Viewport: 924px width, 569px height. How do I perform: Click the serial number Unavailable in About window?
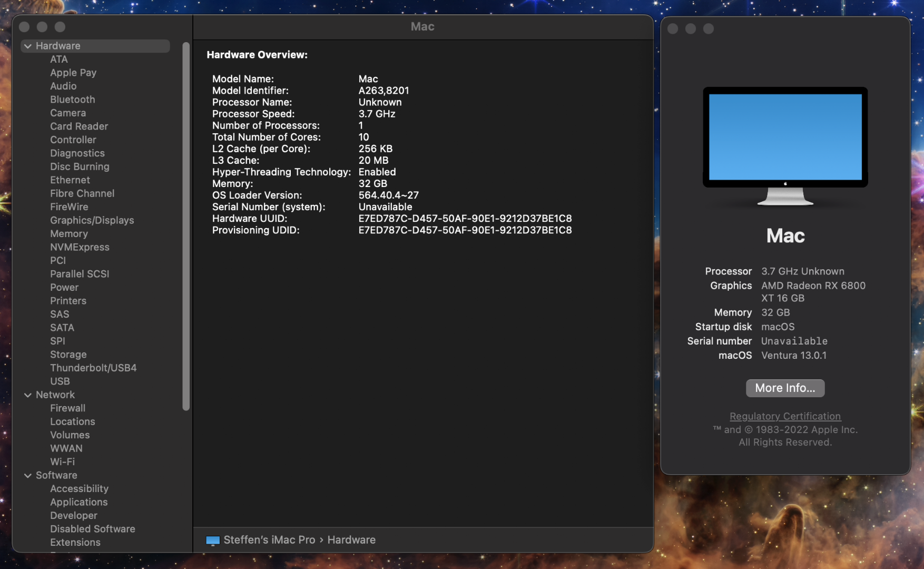(x=794, y=341)
